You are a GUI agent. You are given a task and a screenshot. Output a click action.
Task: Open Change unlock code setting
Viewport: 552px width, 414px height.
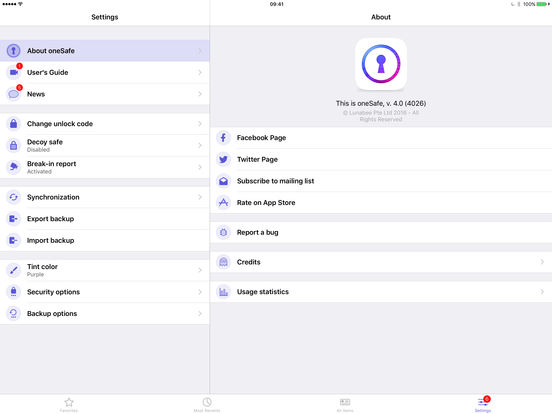pos(105,124)
